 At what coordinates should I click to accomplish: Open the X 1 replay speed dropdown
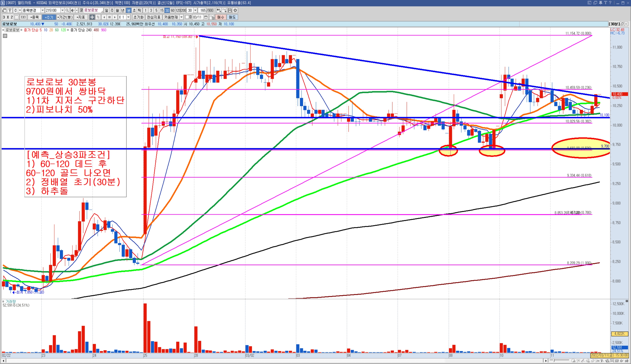tap(129, 17)
